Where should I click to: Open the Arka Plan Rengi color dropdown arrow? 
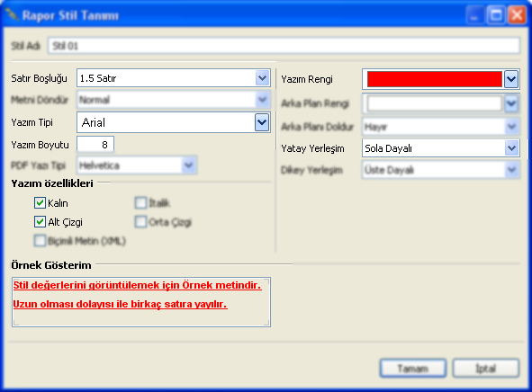(x=511, y=103)
